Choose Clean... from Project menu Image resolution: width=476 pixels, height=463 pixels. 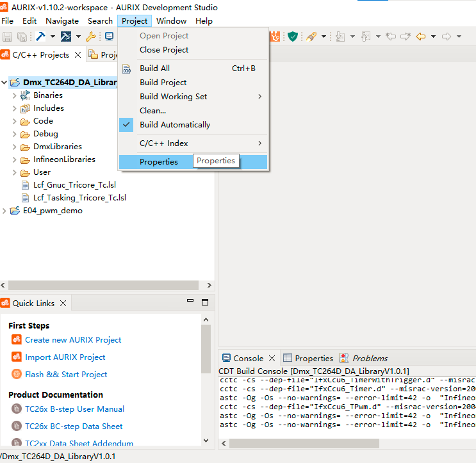(193, 111)
